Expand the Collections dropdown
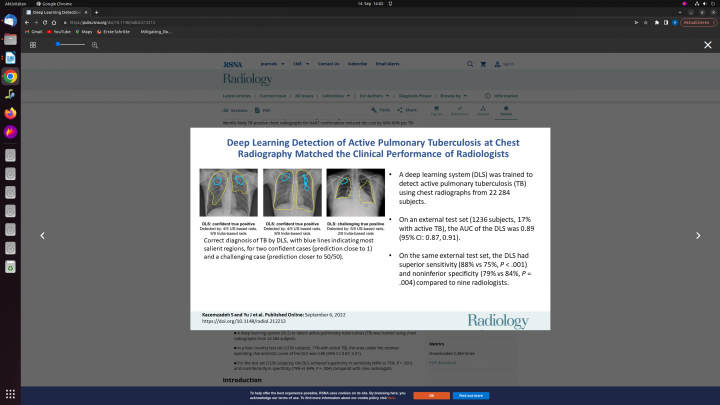The width and height of the screenshot is (720, 405). [336, 96]
